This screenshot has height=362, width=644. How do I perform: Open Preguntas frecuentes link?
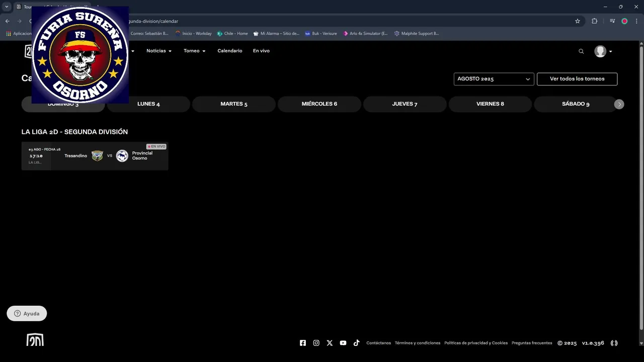[x=532, y=343]
